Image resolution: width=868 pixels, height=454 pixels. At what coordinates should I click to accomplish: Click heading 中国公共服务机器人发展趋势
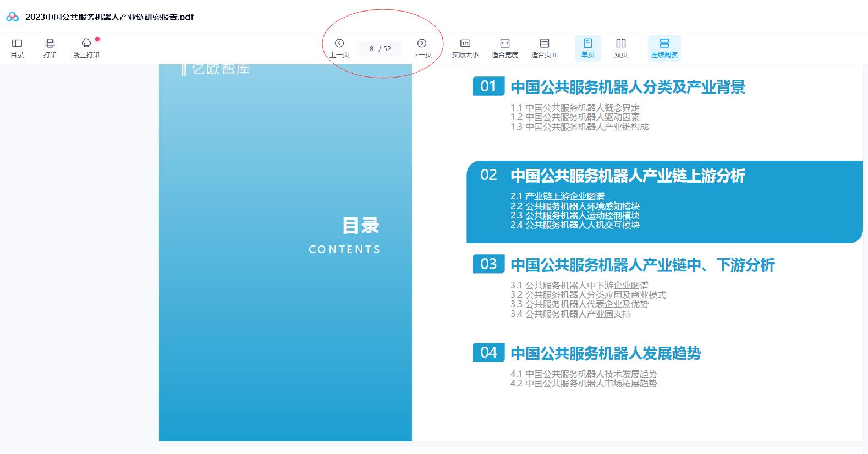(x=606, y=353)
